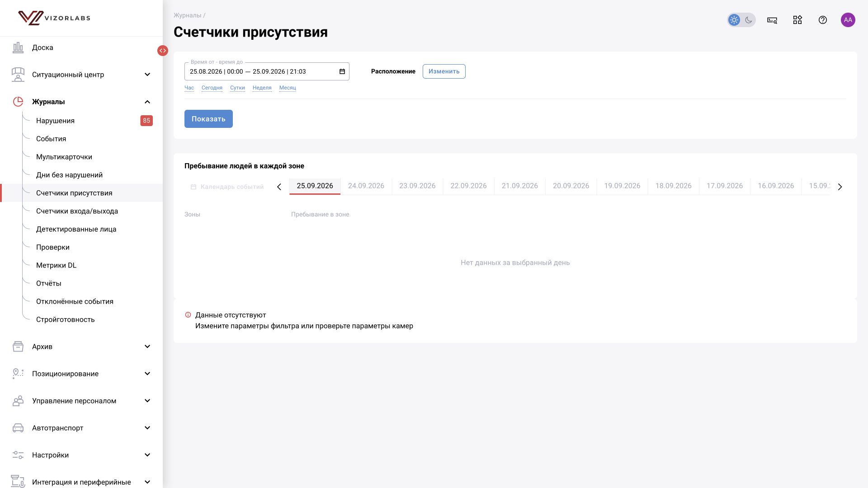The height and width of the screenshot is (488, 868).
Task: Click the Месяц quick range link
Action: click(288, 88)
